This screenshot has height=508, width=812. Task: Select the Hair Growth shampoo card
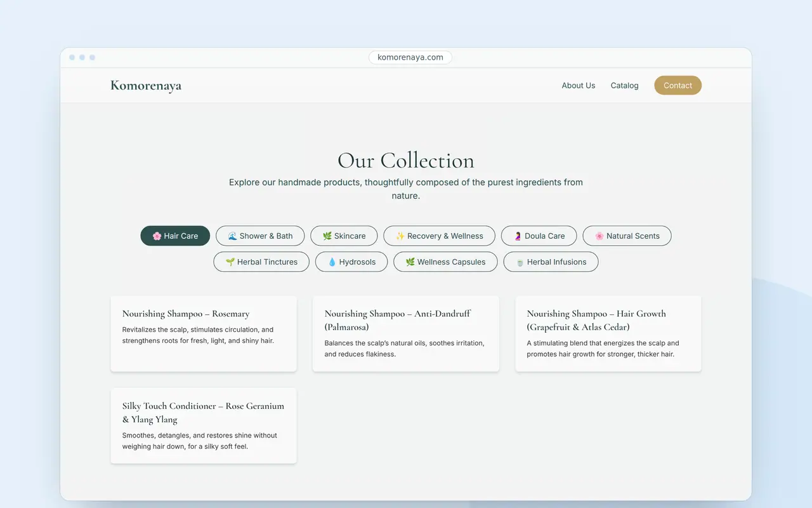click(608, 333)
